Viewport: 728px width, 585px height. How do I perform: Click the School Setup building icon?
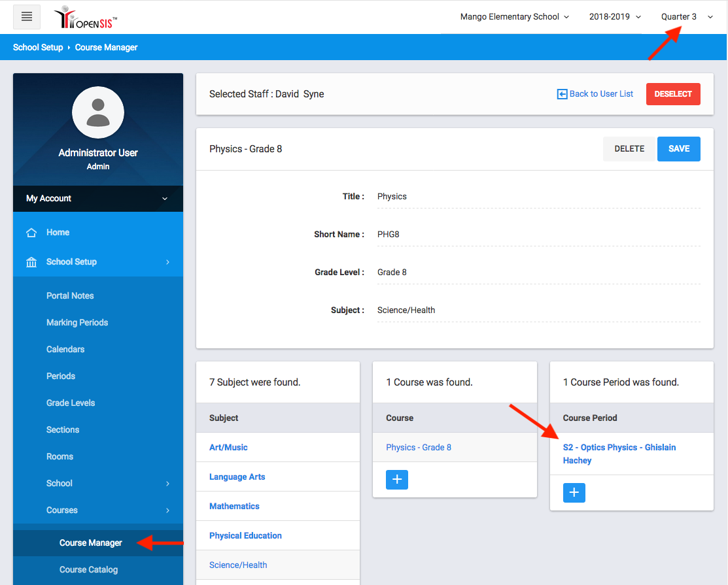click(31, 262)
